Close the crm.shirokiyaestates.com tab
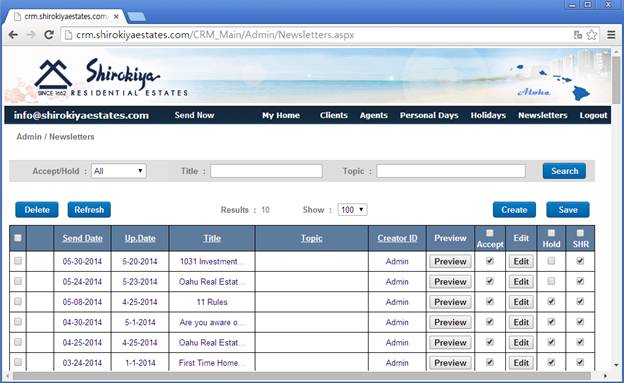This screenshot has height=383, width=624. (116, 17)
